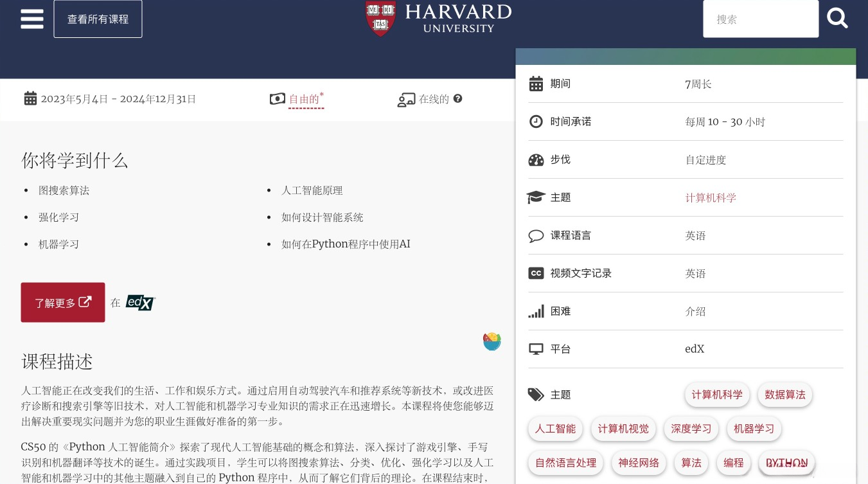Click the 你将学到什么 heading
The image size is (868, 484).
[x=75, y=160]
